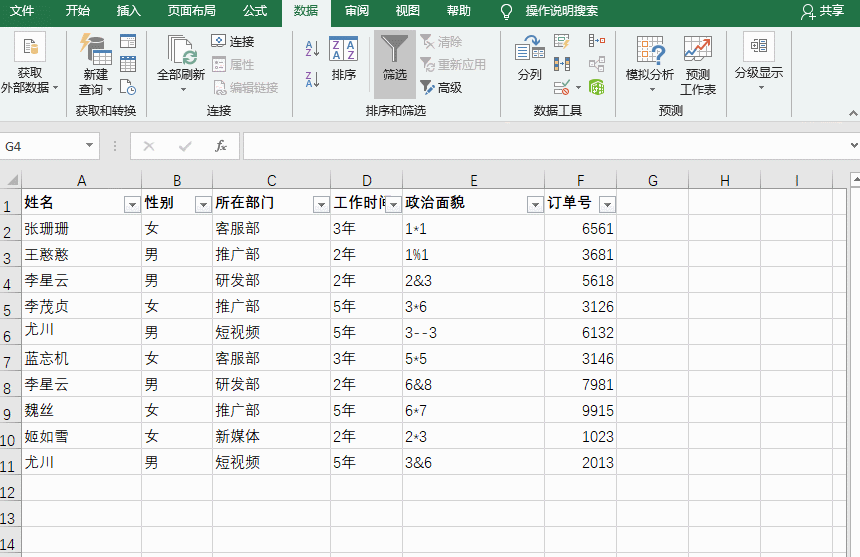
Task: Click the vertical scrollbar up arrow
Action: coord(855,180)
